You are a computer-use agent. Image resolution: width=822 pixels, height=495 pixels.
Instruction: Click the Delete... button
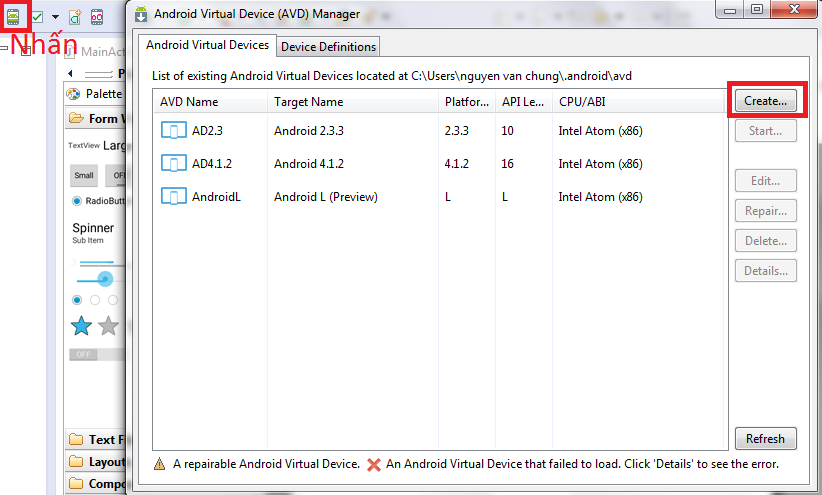click(765, 241)
